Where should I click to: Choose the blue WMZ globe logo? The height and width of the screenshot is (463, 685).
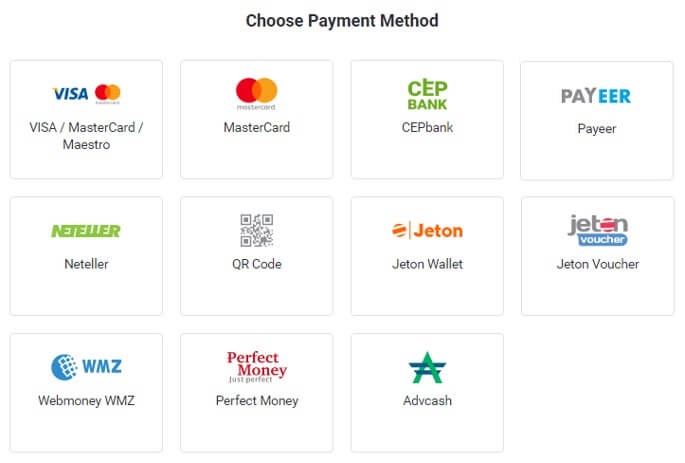pyautogui.click(x=86, y=367)
